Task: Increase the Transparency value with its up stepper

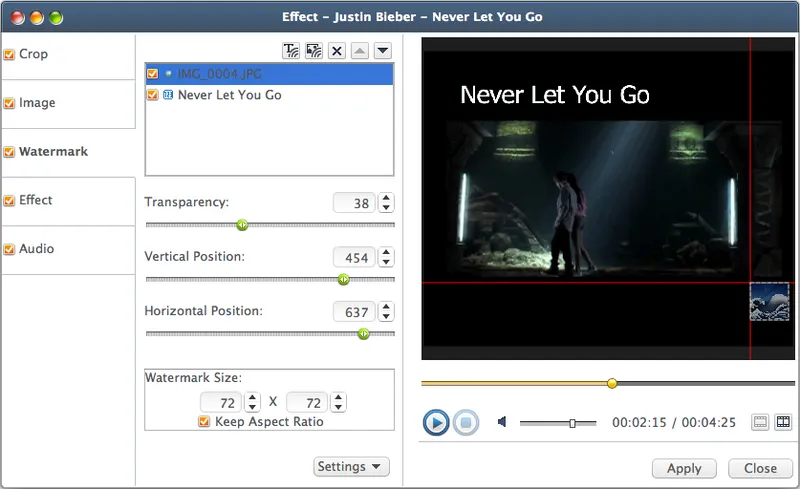Action: tap(386, 198)
